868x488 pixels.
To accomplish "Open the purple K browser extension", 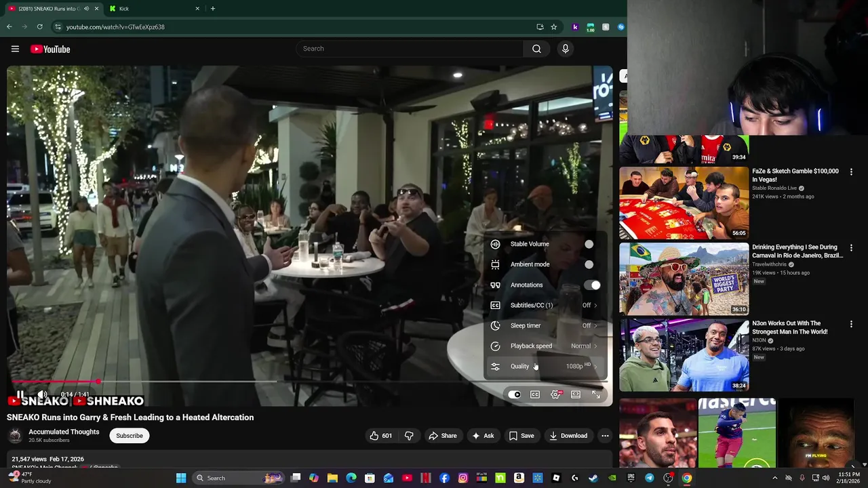I will 575,27.
